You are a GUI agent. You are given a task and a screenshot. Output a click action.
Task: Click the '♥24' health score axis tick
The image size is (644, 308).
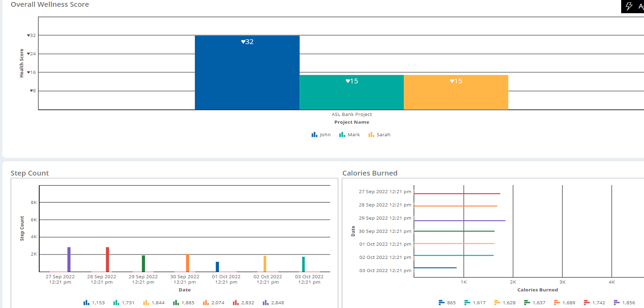click(x=31, y=54)
